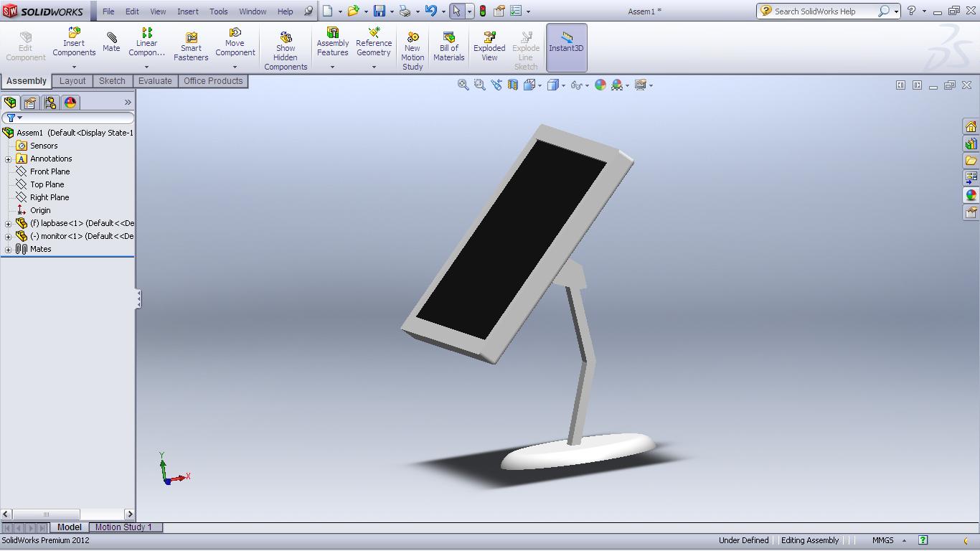Open File Explorer folder in the task pane
Image resolution: width=980 pixels, height=551 pixels.
point(971,161)
